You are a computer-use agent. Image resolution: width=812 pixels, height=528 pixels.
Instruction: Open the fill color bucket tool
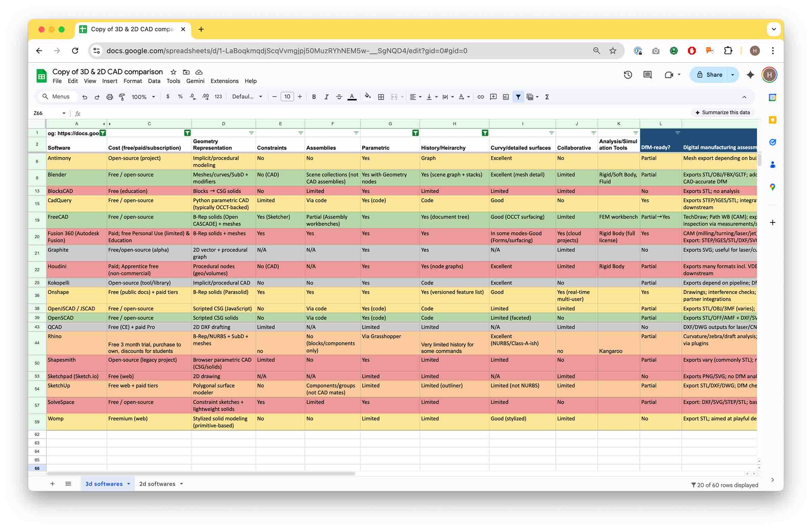(x=367, y=96)
